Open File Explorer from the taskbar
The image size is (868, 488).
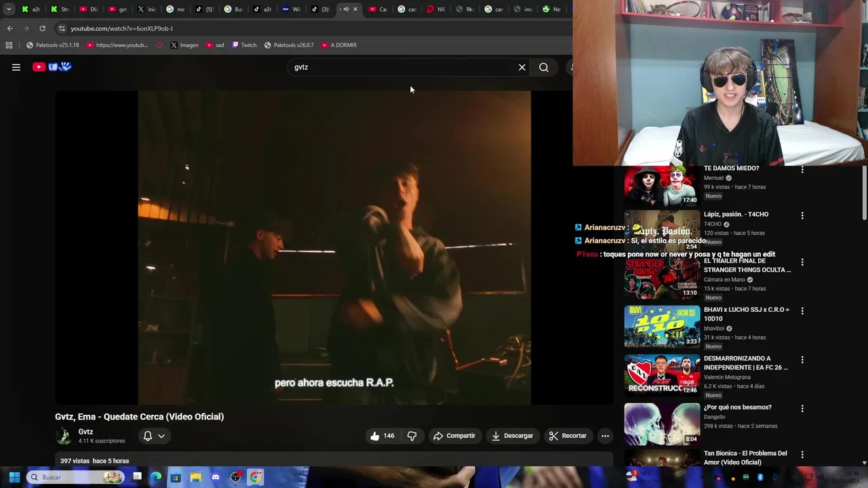196,477
